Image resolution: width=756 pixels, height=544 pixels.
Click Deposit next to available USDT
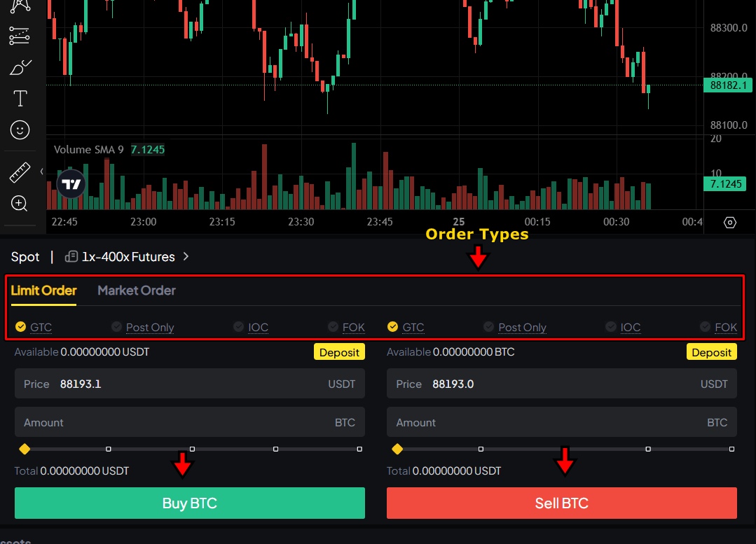[x=339, y=351]
